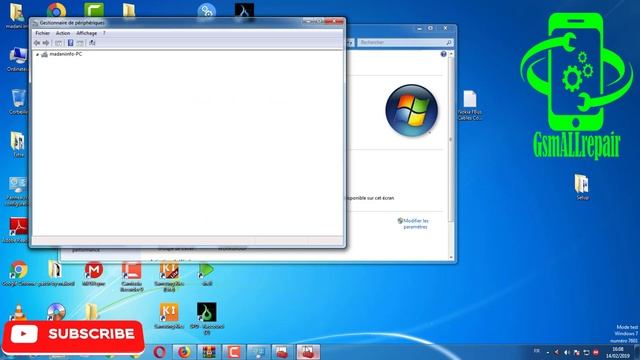Click the blue Help toolbar icon

(x=70, y=43)
